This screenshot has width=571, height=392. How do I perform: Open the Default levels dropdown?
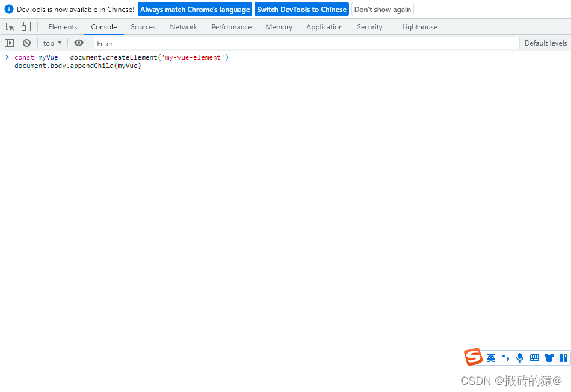click(x=546, y=43)
